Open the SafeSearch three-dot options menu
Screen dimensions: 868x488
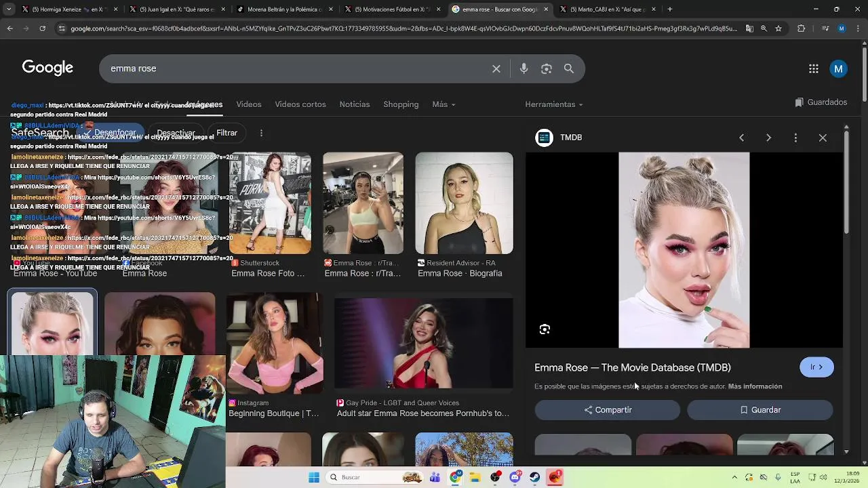point(261,133)
